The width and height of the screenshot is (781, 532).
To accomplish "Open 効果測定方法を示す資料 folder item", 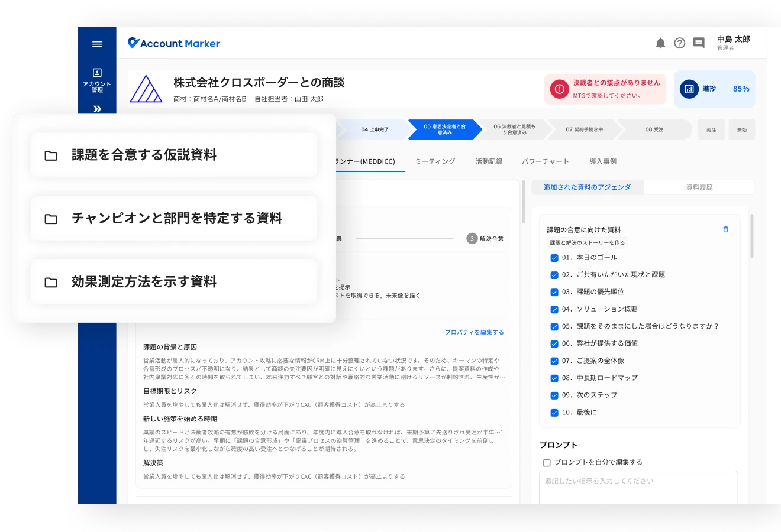I will [x=174, y=282].
